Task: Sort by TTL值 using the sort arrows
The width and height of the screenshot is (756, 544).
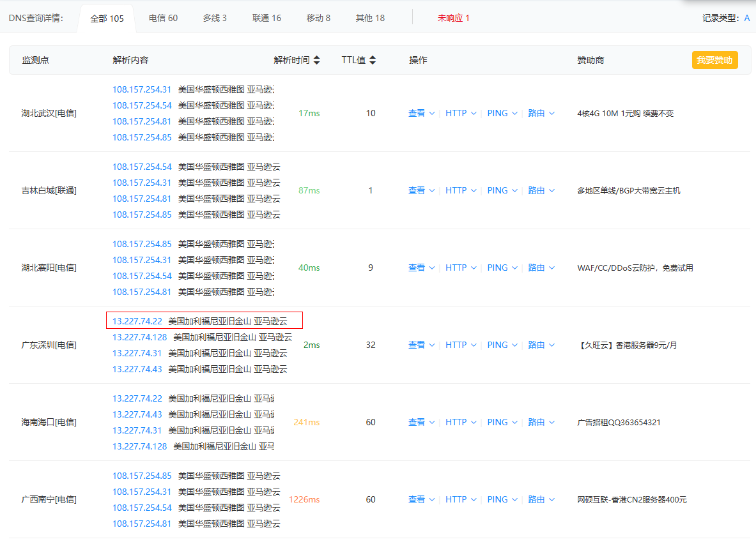Action: point(373,60)
